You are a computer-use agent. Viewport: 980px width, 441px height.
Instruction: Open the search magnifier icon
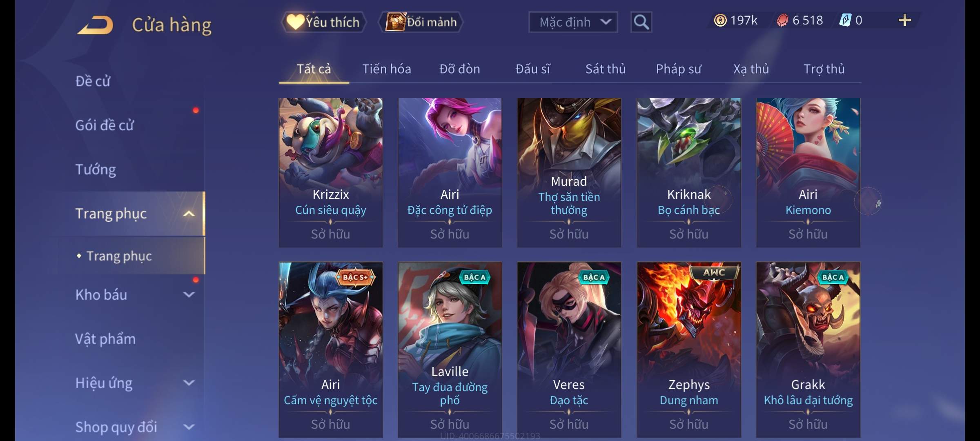point(641,22)
